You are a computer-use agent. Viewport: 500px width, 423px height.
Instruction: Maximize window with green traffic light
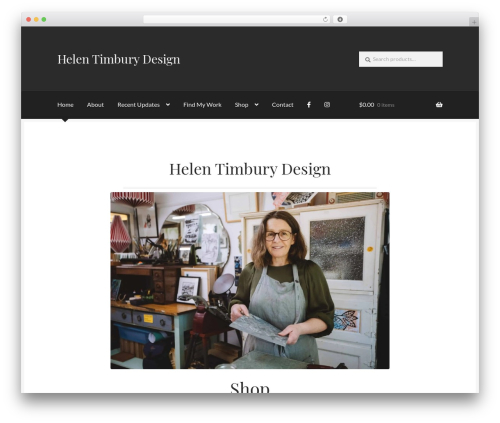[x=44, y=19]
